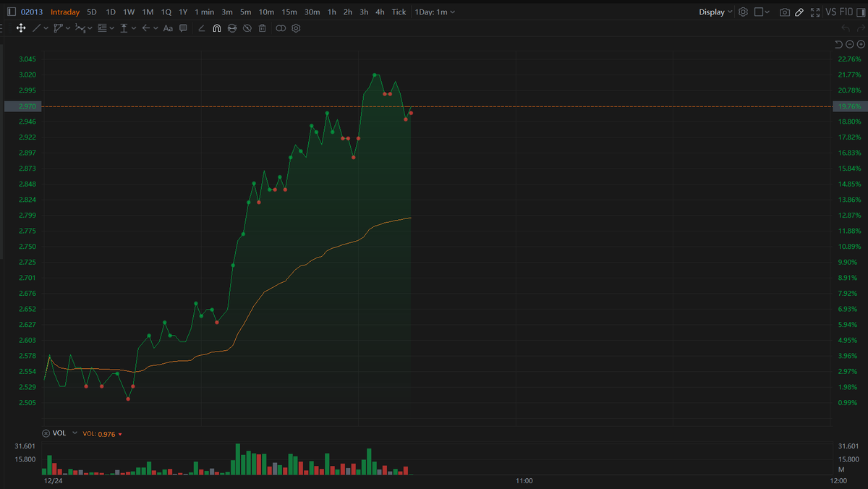Select the Intraday timeframe tab

point(65,12)
